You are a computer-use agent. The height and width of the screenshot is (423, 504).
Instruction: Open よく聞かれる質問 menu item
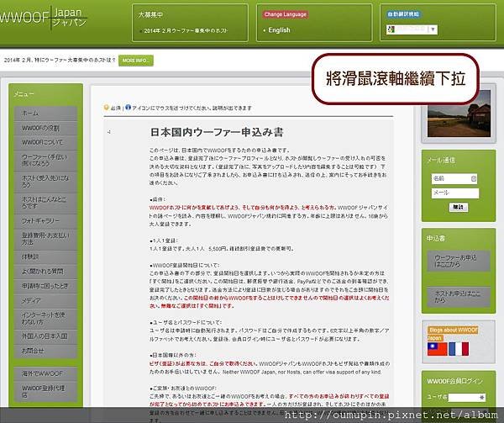[x=45, y=272]
